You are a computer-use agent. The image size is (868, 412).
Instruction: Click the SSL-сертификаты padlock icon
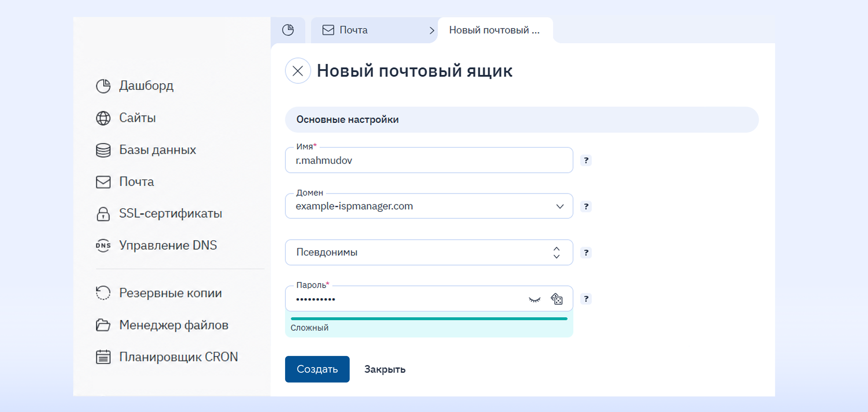103,214
